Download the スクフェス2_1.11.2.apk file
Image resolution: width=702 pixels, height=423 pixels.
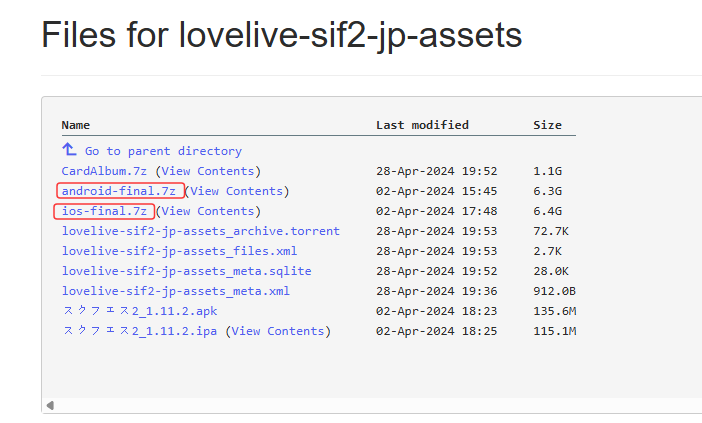pyautogui.click(x=140, y=311)
